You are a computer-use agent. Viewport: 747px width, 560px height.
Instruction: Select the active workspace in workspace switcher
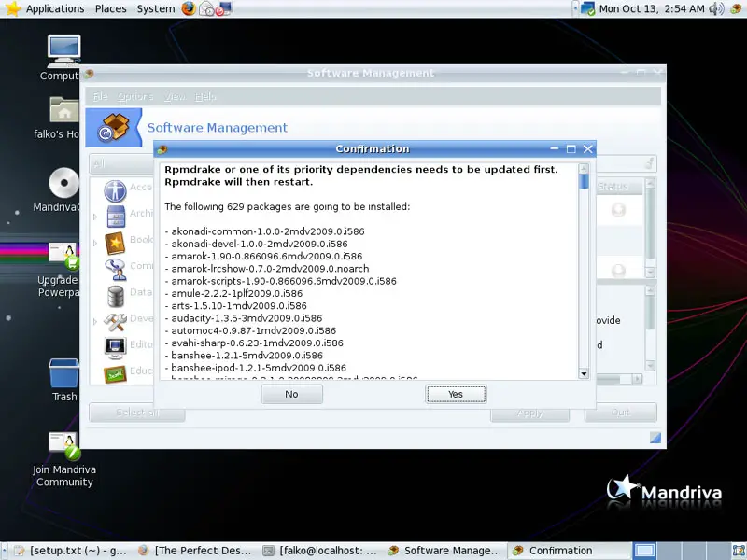[644, 551]
